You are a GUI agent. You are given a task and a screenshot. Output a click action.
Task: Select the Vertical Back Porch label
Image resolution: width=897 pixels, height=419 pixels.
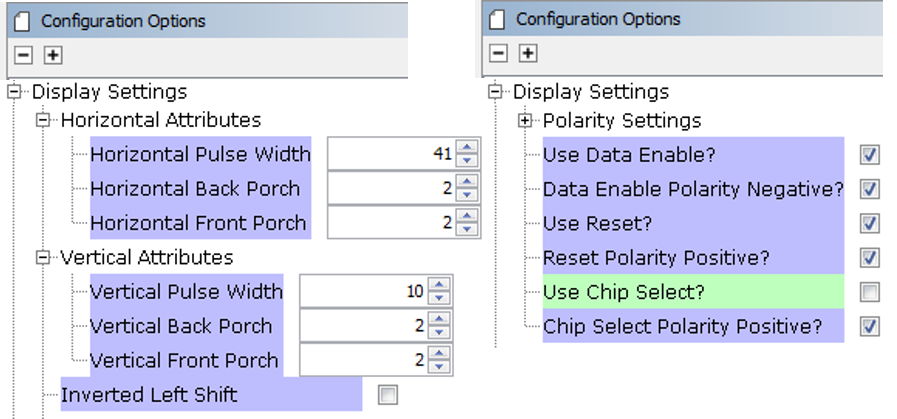point(181,326)
